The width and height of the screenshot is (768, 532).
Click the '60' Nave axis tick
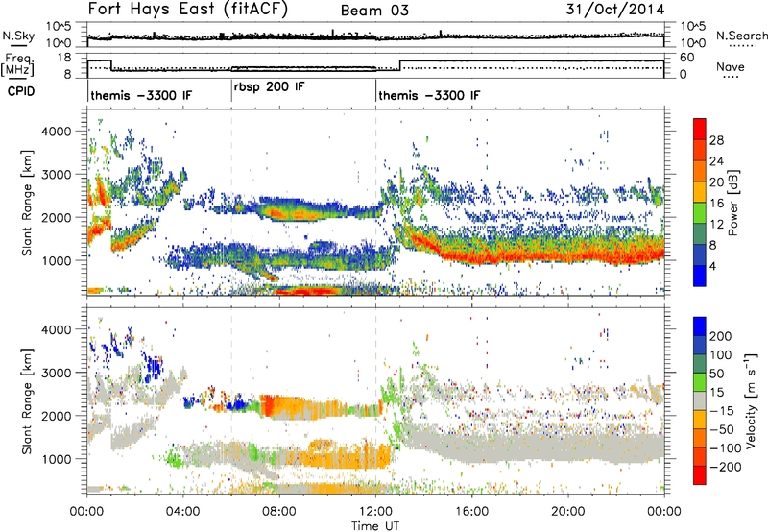point(687,58)
